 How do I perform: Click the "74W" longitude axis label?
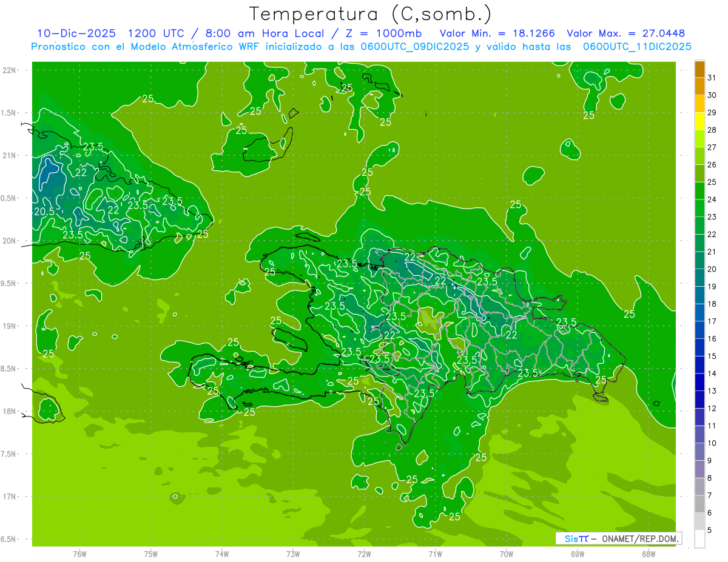click(x=222, y=554)
